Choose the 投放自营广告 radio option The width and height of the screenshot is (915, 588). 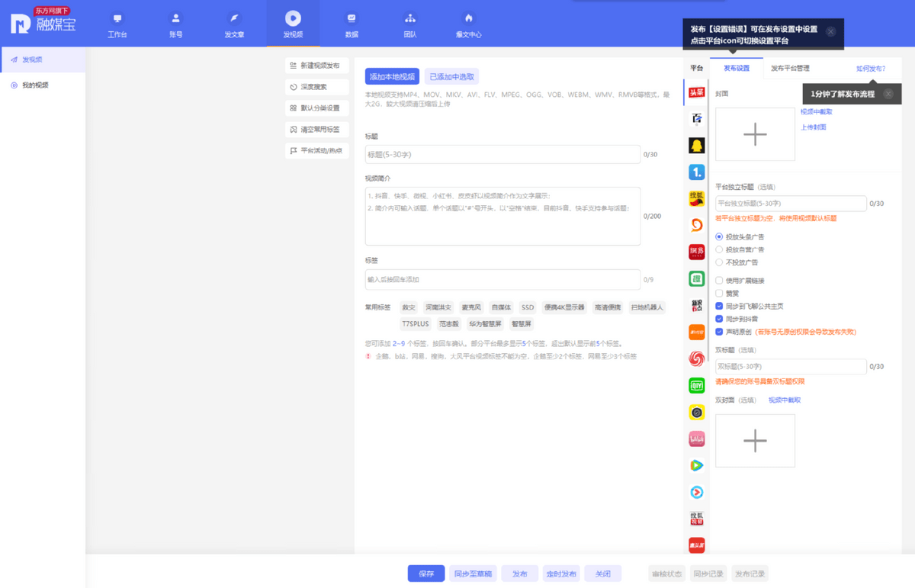(x=719, y=249)
